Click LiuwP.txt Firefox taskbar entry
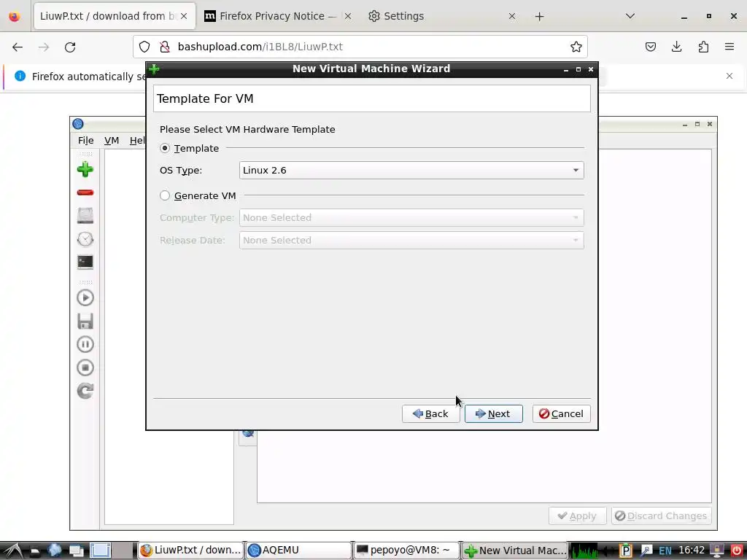 point(190,551)
